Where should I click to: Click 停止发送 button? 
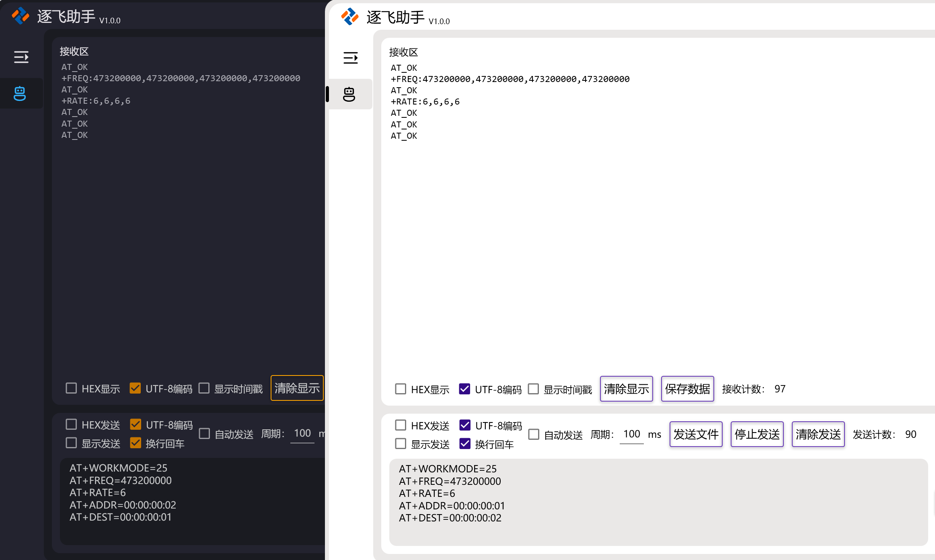click(757, 434)
